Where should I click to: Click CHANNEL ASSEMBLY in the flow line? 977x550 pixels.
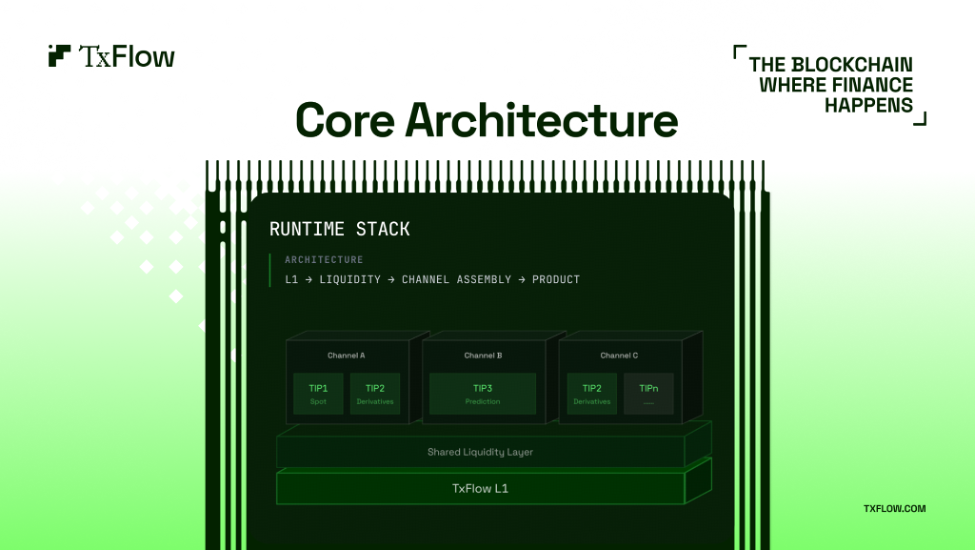click(456, 280)
